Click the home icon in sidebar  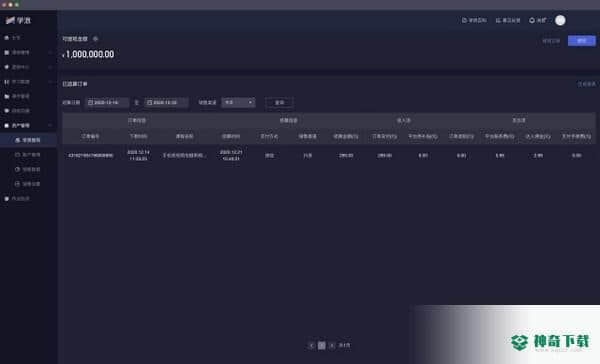[x=7, y=38]
